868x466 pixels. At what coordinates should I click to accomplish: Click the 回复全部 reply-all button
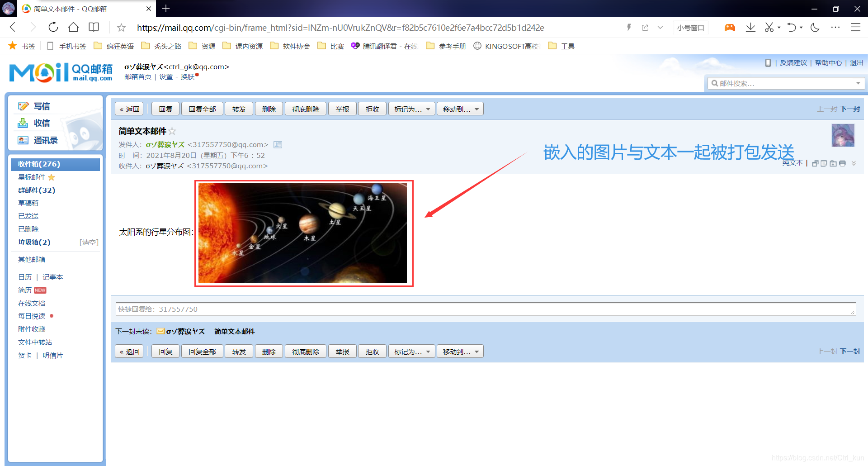point(202,109)
